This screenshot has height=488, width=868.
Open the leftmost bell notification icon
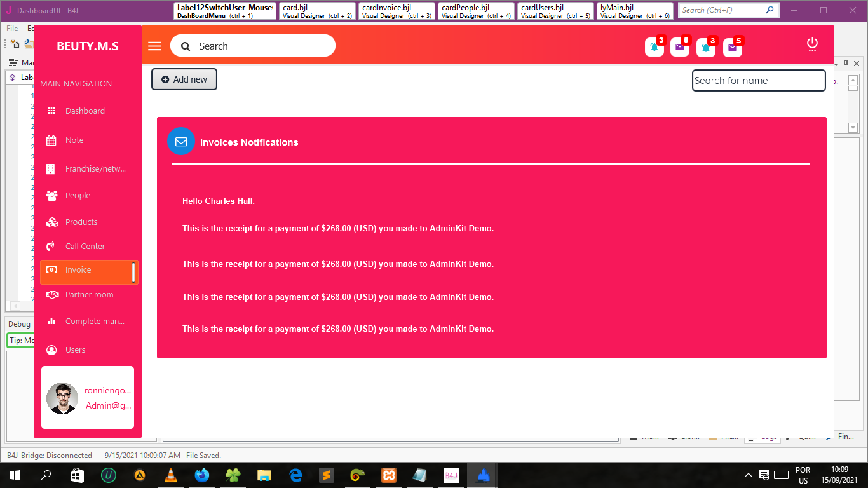pos(654,47)
